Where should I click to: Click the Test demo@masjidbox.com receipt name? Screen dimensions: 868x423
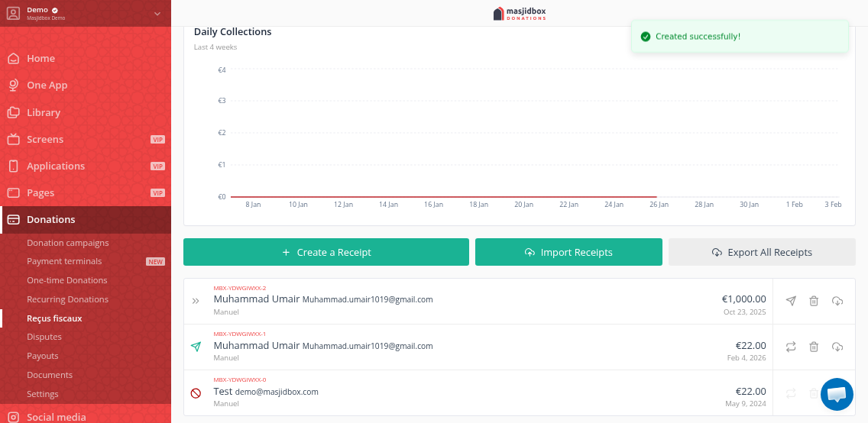266,392
